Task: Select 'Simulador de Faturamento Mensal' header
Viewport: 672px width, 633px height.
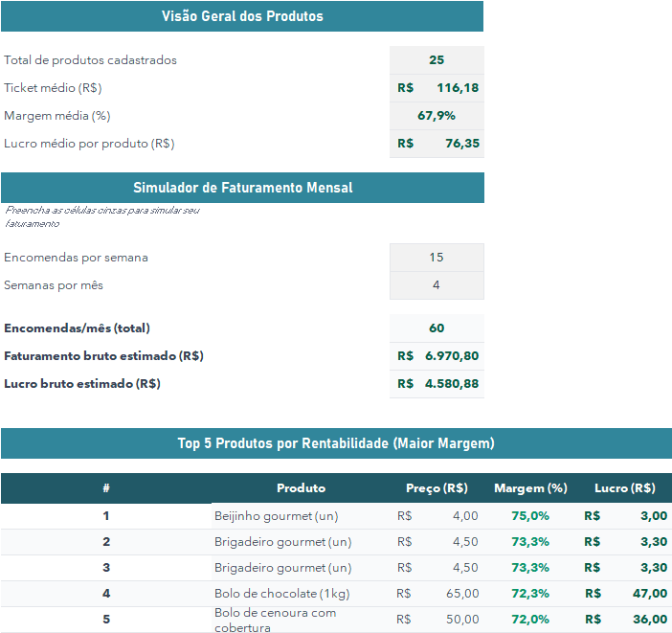Action: click(x=242, y=188)
